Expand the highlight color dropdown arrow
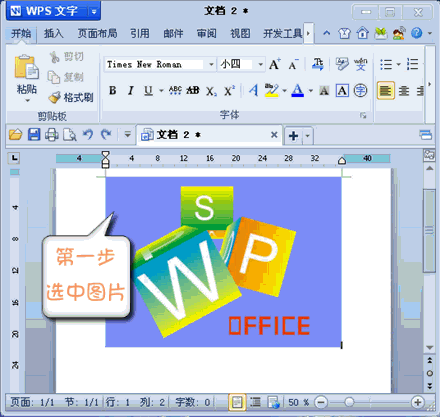 tap(284, 91)
